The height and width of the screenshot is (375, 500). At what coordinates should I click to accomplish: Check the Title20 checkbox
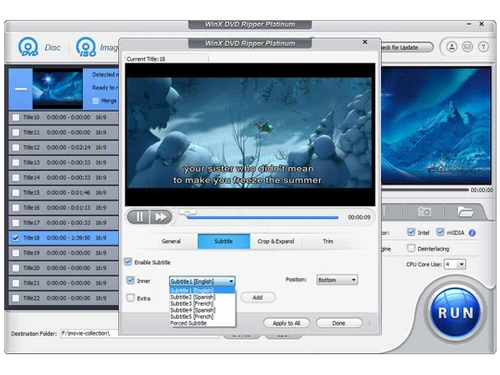[16, 268]
